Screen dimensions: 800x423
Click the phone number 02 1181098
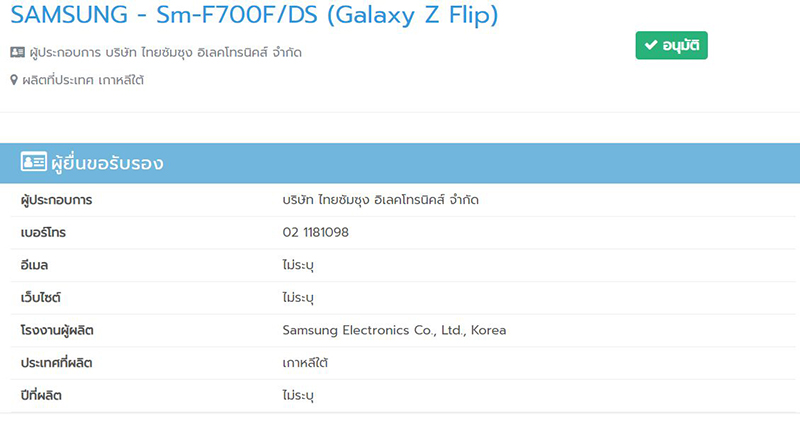(315, 232)
